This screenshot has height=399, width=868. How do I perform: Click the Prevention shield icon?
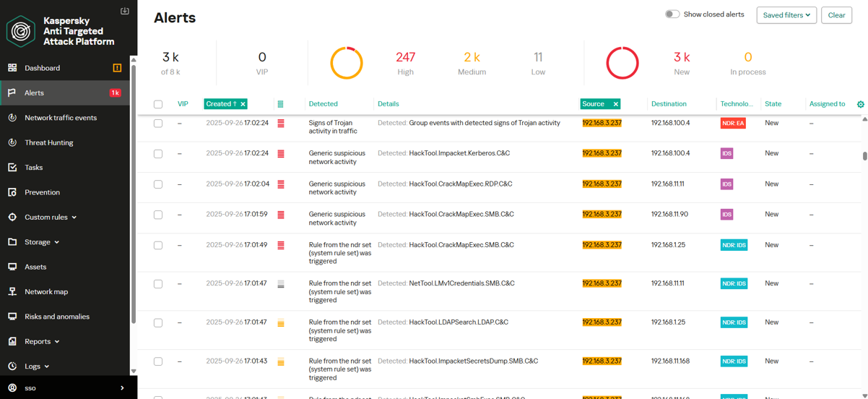click(12, 192)
